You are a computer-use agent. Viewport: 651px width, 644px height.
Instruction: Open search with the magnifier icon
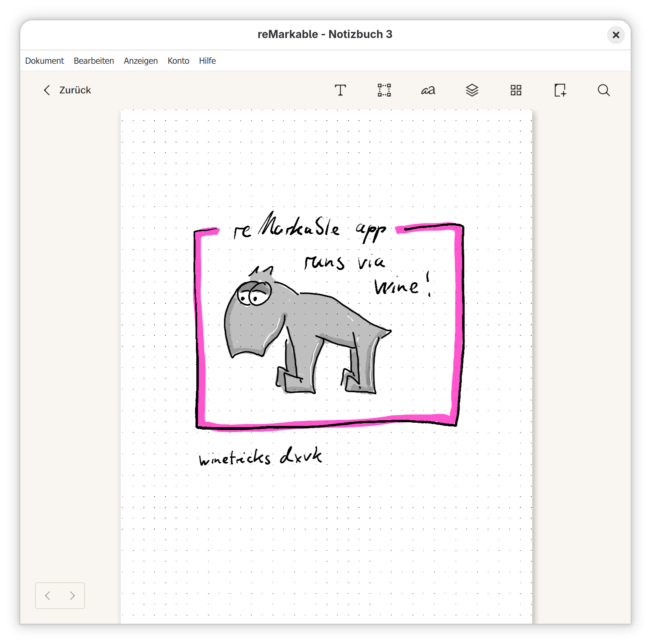pyautogui.click(x=604, y=90)
